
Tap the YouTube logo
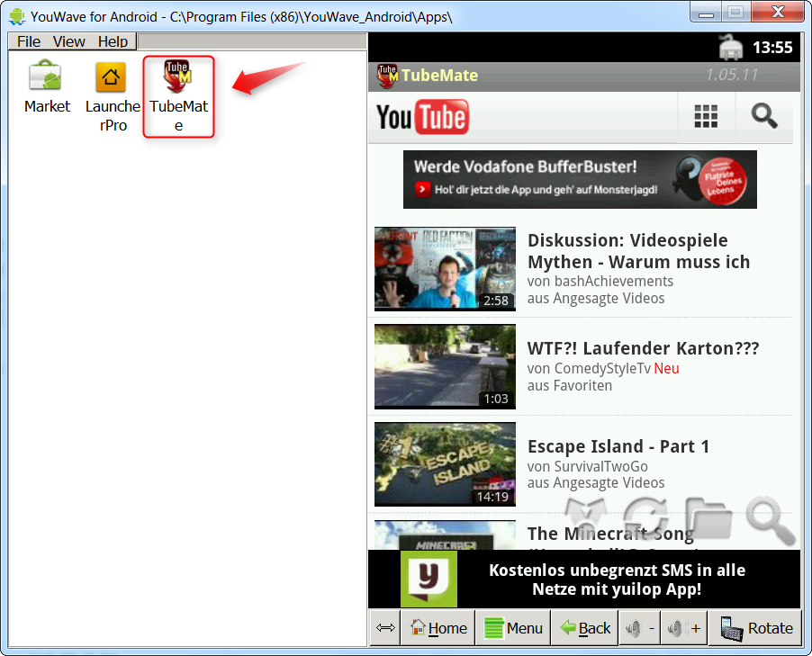point(421,116)
